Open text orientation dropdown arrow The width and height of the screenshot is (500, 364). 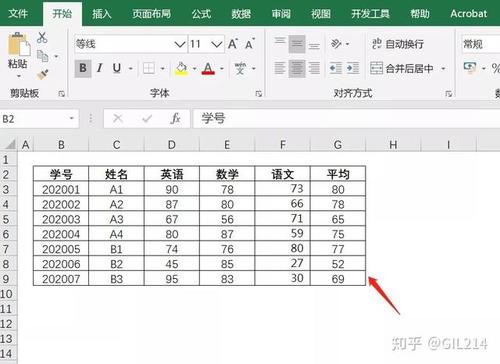coord(348,44)
